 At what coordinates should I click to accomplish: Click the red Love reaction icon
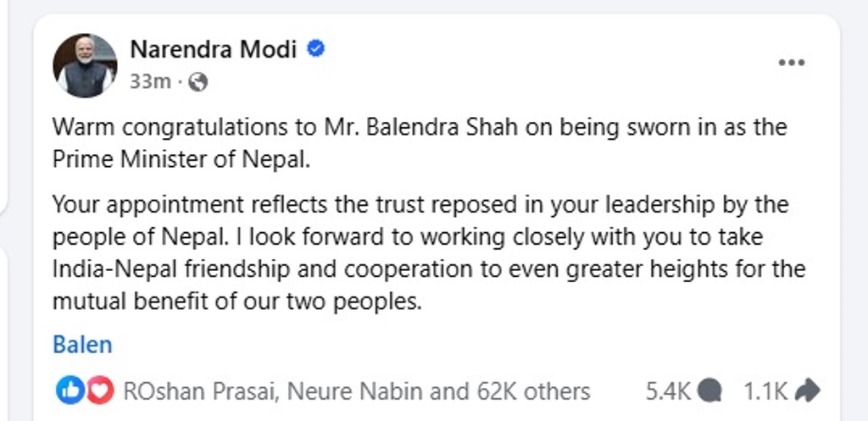click(100, 391)
